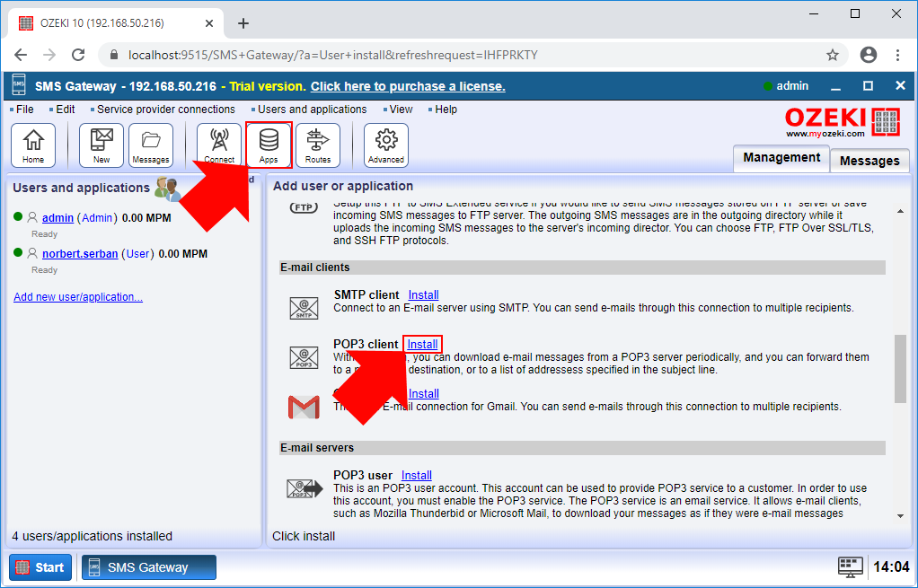This screenshot has width=918, height=588.
Task: Reload the browser page
Action: point(78,55)
